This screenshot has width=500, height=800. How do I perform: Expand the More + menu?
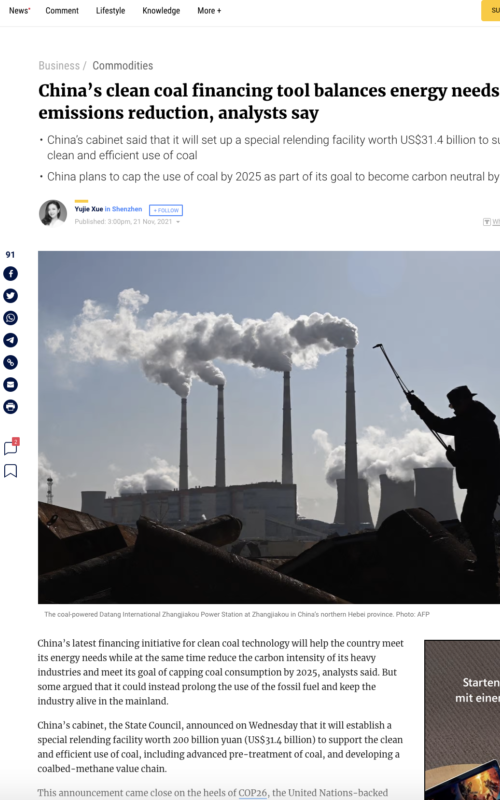(209, 11)
